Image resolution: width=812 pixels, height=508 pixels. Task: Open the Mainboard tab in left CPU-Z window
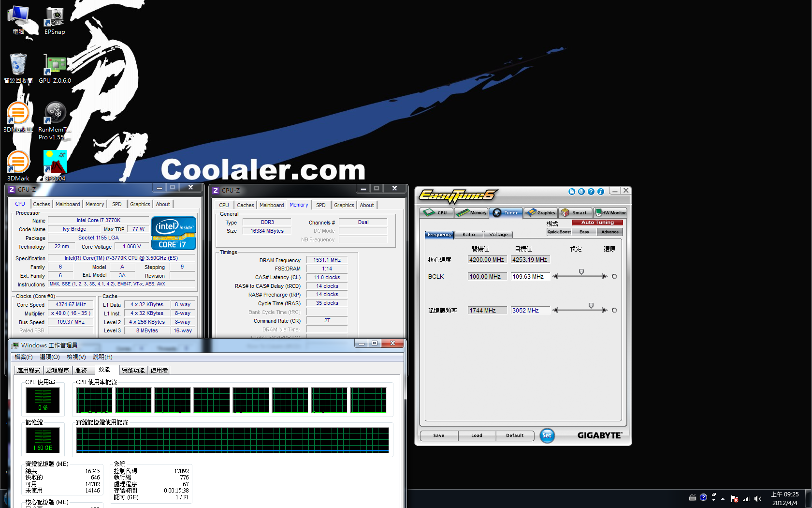(x=68, y=204)
